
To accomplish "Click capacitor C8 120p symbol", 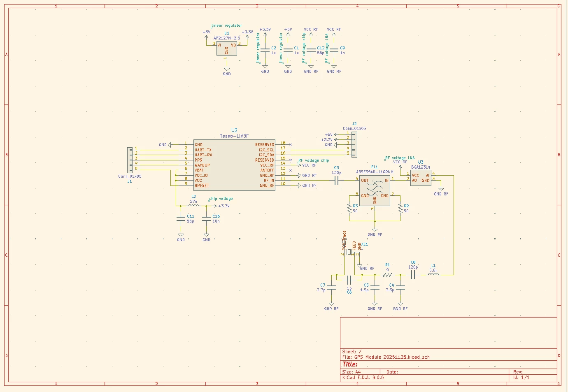I will point(413,274).
